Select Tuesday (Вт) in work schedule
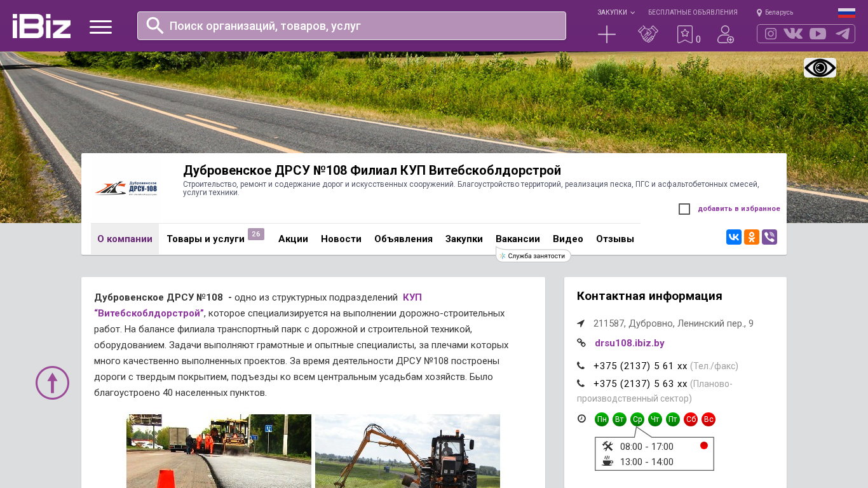Image resolution: width=868 pixels, height=488 pixels. coord(620,419)
